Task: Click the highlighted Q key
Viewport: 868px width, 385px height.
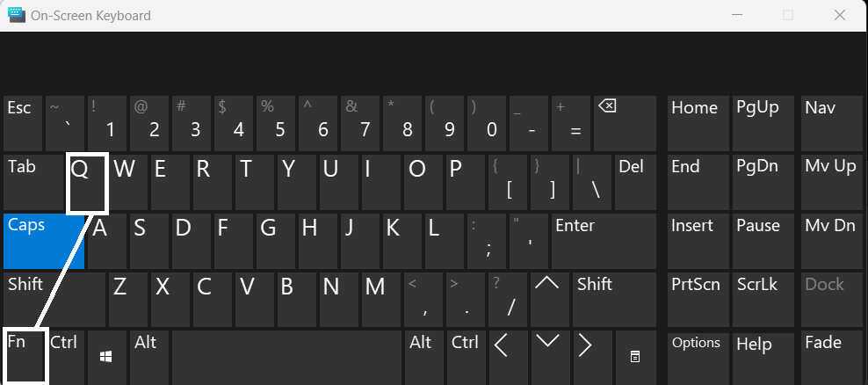Action: (x=87, y=184)
